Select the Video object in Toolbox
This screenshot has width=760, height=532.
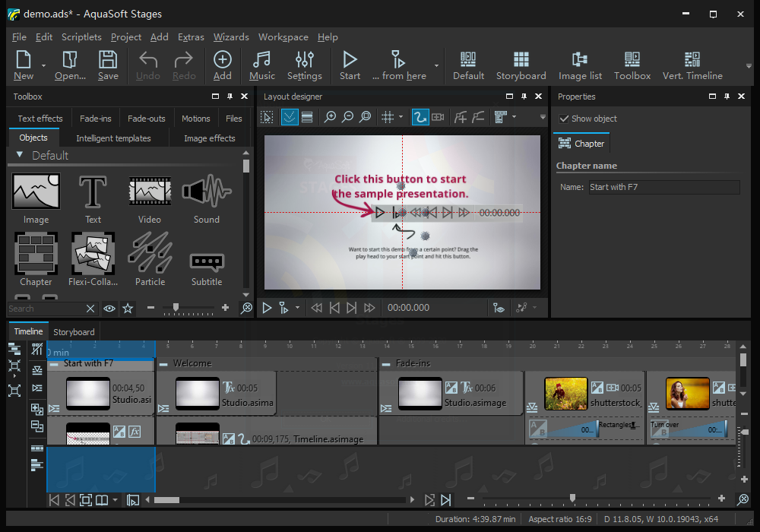point(149,199)
